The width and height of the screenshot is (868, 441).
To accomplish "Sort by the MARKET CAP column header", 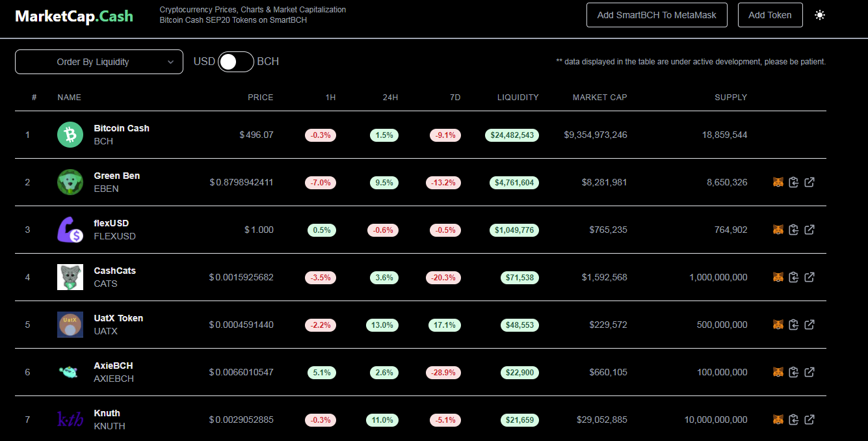I will click(599, 98).
